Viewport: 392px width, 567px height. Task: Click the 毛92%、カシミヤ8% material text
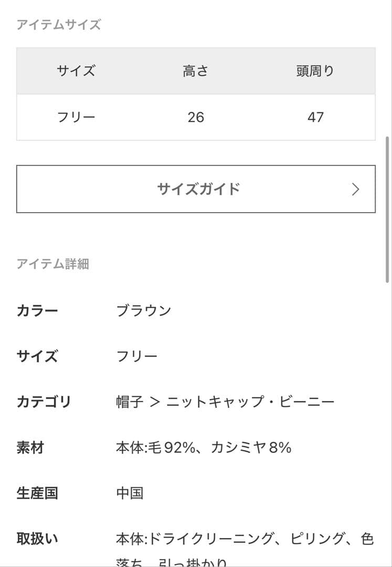[204, 448]
